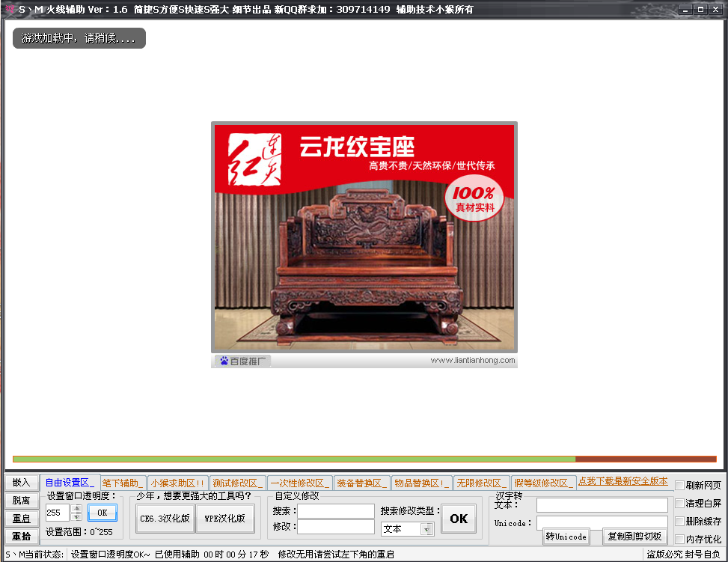The height and width of the screenshot is (562, 728).
Task: Click the 盗版必究 封号自负 status text
Action: tap(683, 555)
